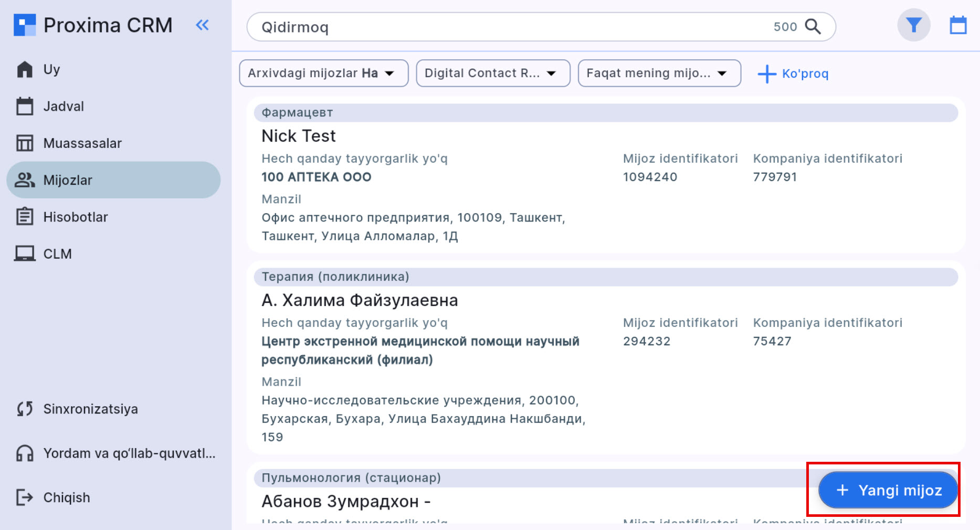Screen dimensions: 980x530
Task: Select CLM in the sidebar
Action: point(57,254)
